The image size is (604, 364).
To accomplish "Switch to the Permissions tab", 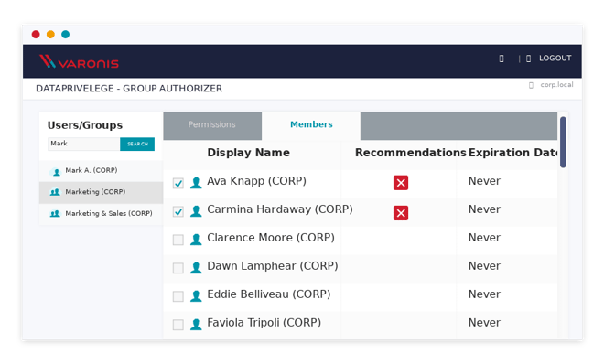I will (212, 125).
